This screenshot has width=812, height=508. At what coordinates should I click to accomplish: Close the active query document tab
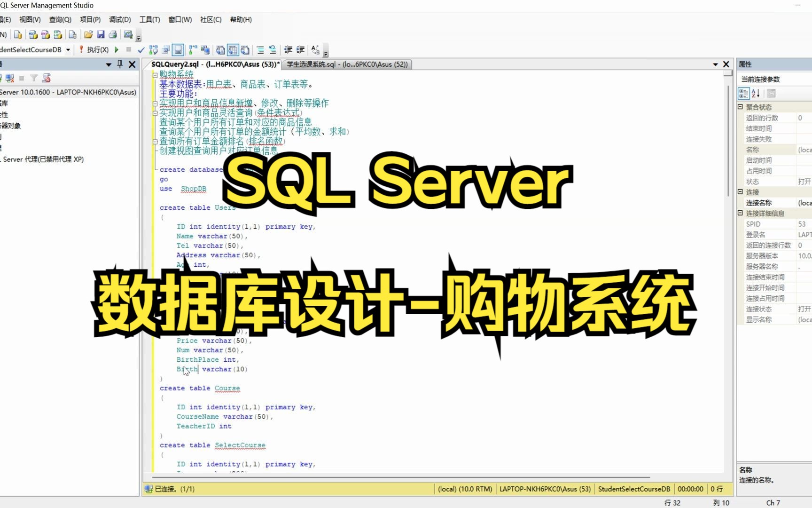726,64
